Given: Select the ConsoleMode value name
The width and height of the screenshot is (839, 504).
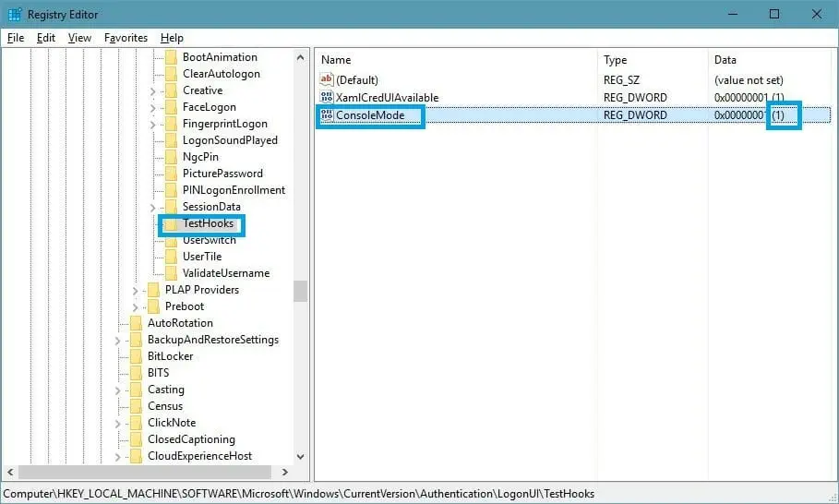Looking at the screenshot, I should (370, 115).
